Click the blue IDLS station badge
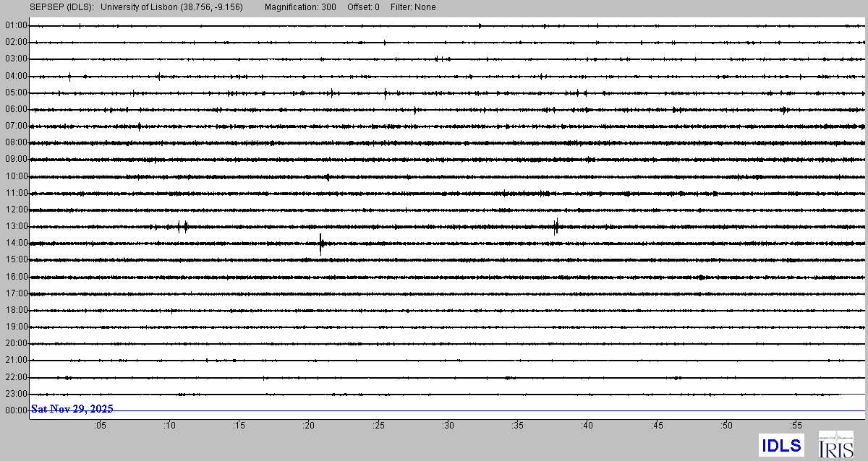Screen dimensions: 868x461 pos(780,445)
